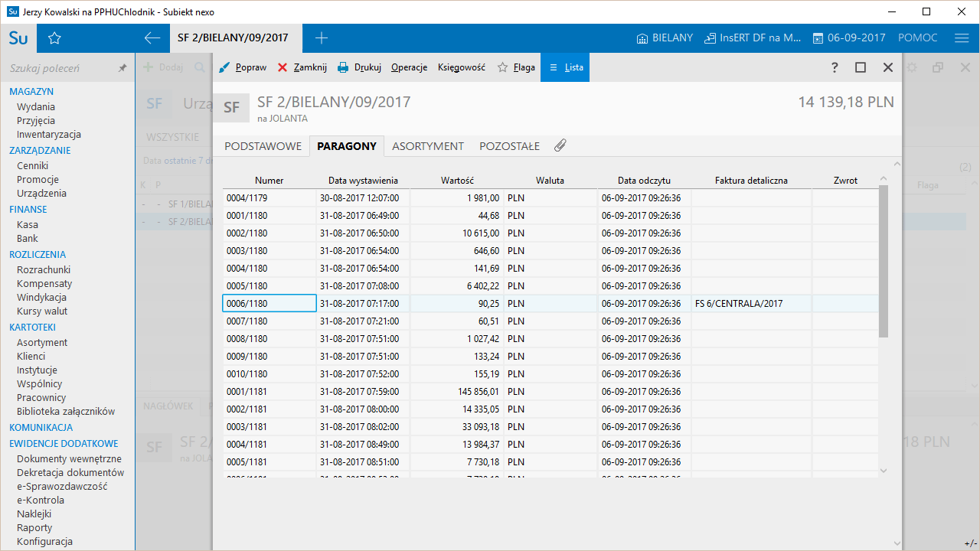
Task: Open Cenniki in the sidebar
Action: pos(33,166)
